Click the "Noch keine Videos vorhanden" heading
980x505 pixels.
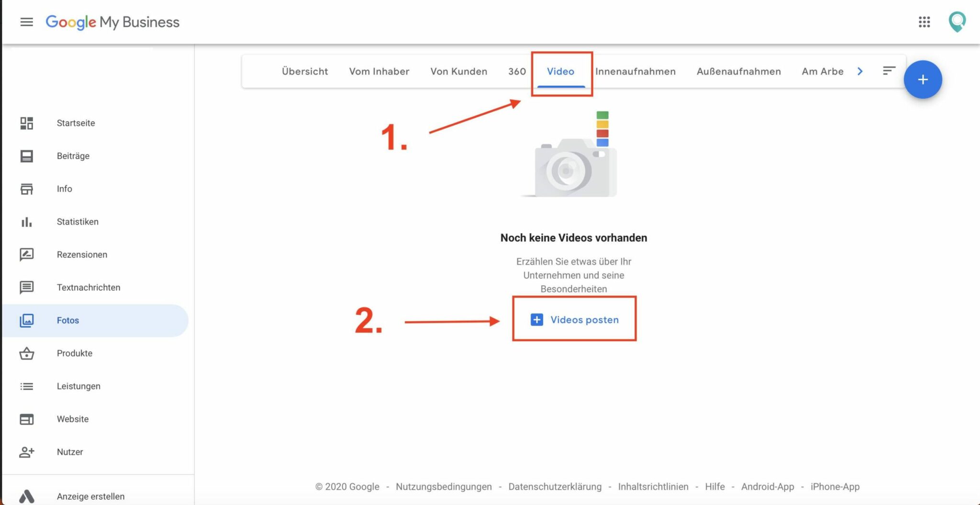tap(574, 238)
